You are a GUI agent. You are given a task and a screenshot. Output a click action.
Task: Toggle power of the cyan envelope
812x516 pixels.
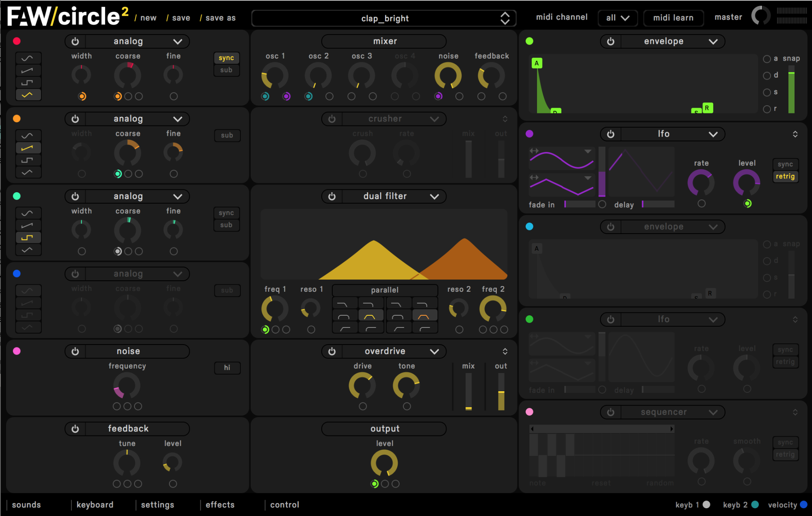click(611, 227)
